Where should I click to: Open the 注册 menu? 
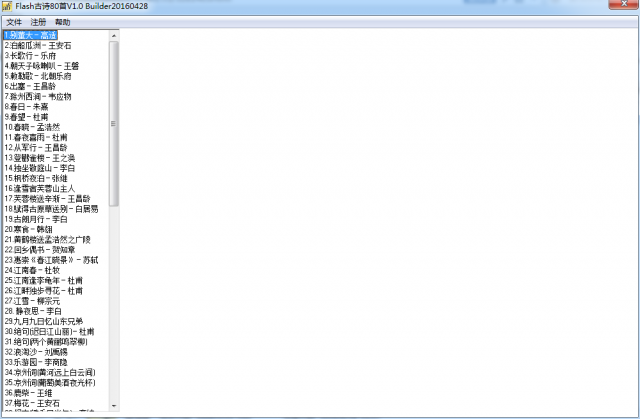tap(38, 22)
